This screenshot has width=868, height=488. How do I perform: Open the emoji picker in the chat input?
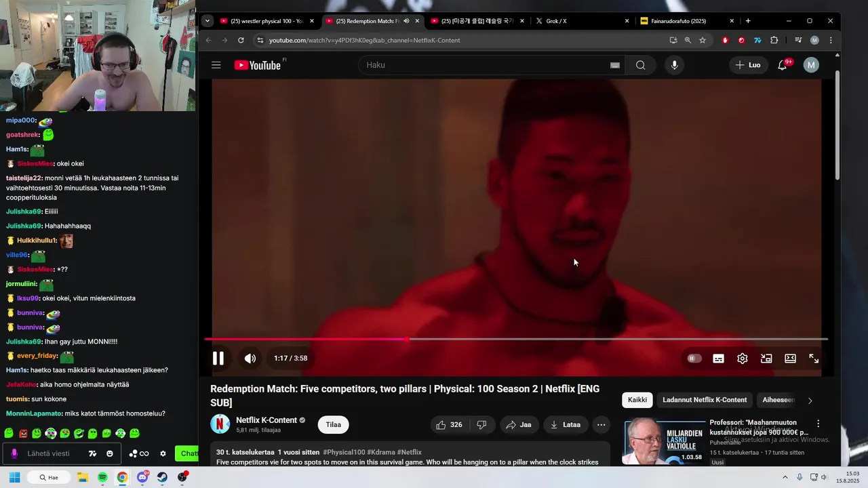(x=110, y=453)
